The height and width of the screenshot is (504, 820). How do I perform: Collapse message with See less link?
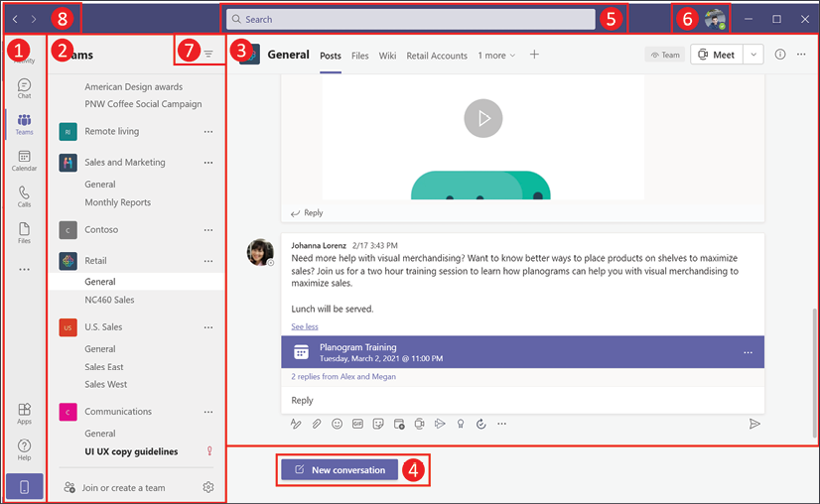[x=305, y=326]
